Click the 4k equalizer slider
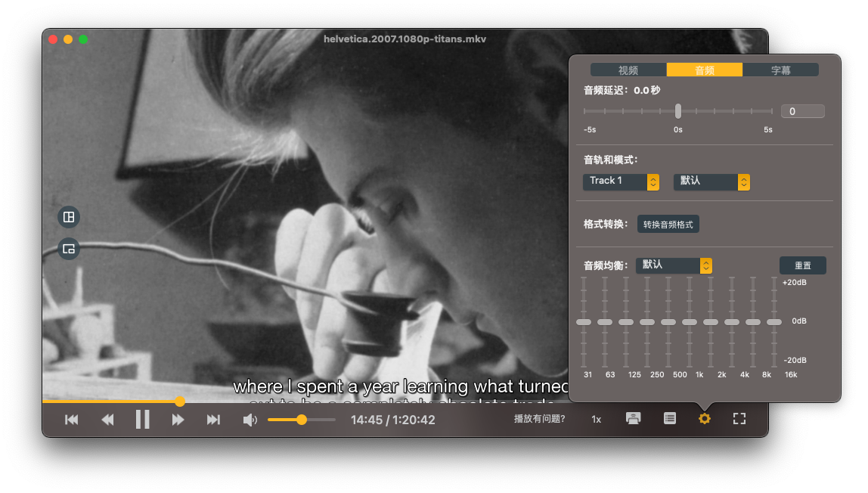Screen dimensions: 868x493 [x=732, y=322]
